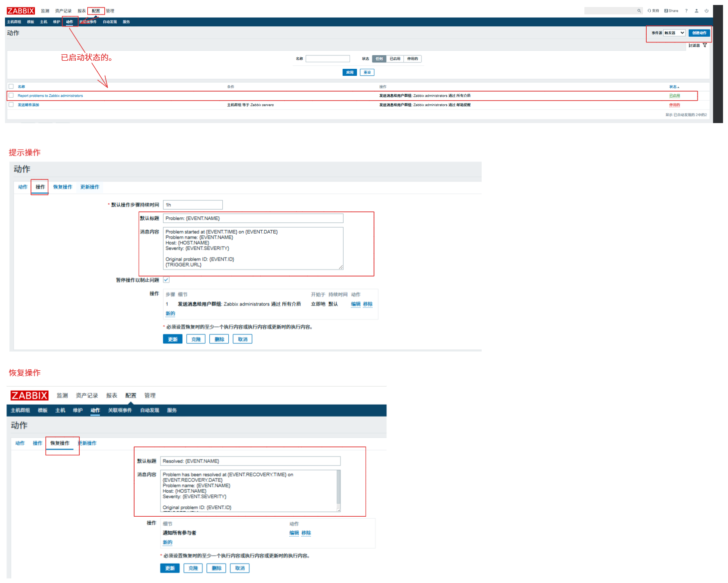This screenshot has height=583, width=728.
Task: Click the Resolved: {EVENT.NAME} default subject field
Action: [x=250, y=461]
